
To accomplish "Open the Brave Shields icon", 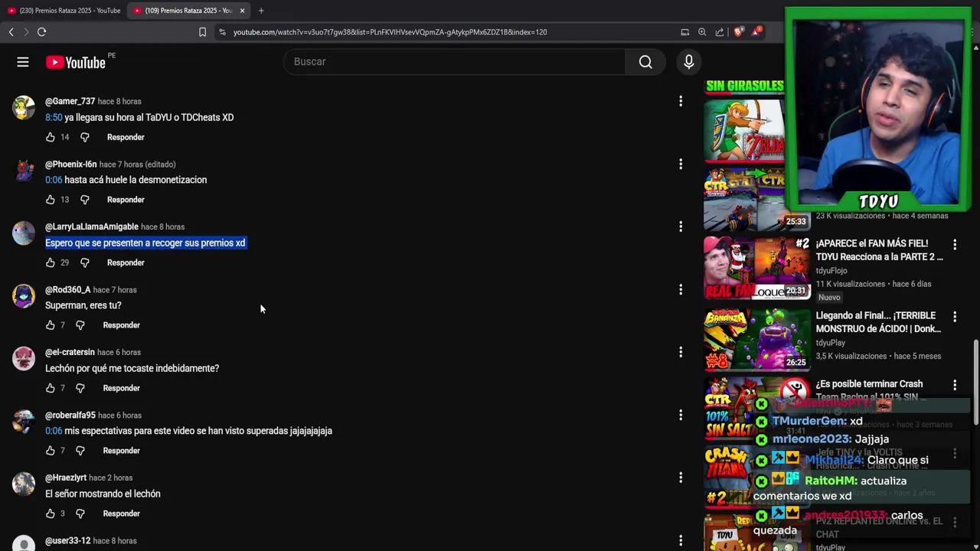I will 738,32.
